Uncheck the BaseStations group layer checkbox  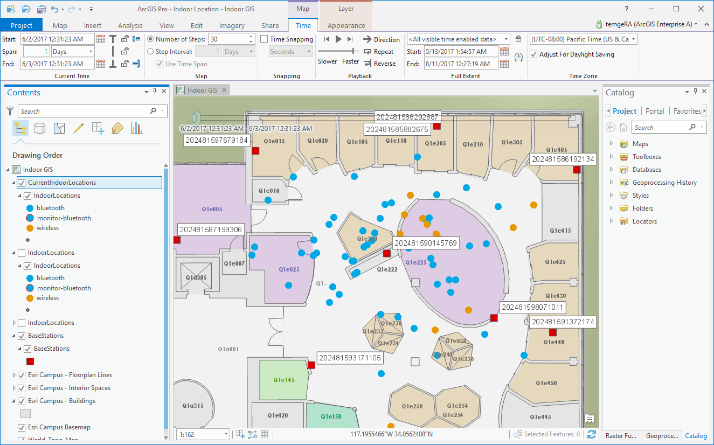coord(21,336)
